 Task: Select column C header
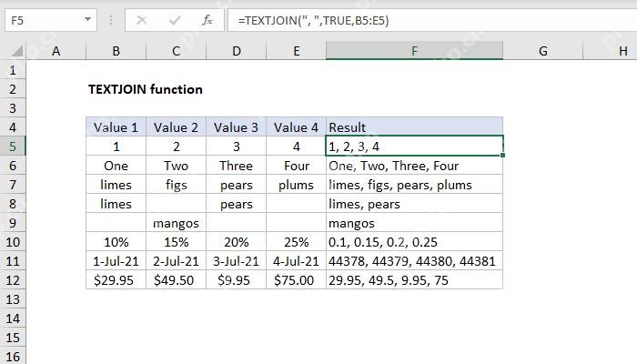(x=176, y=51)
